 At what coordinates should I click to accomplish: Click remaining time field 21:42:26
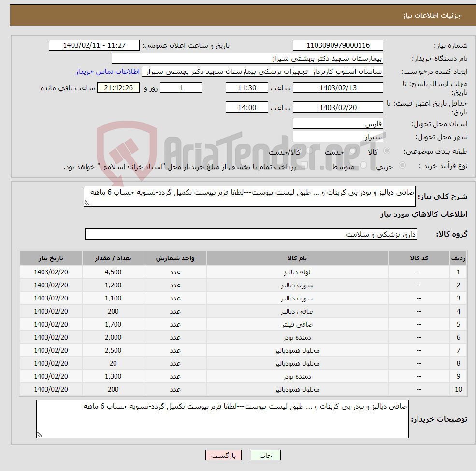[118, 88]
